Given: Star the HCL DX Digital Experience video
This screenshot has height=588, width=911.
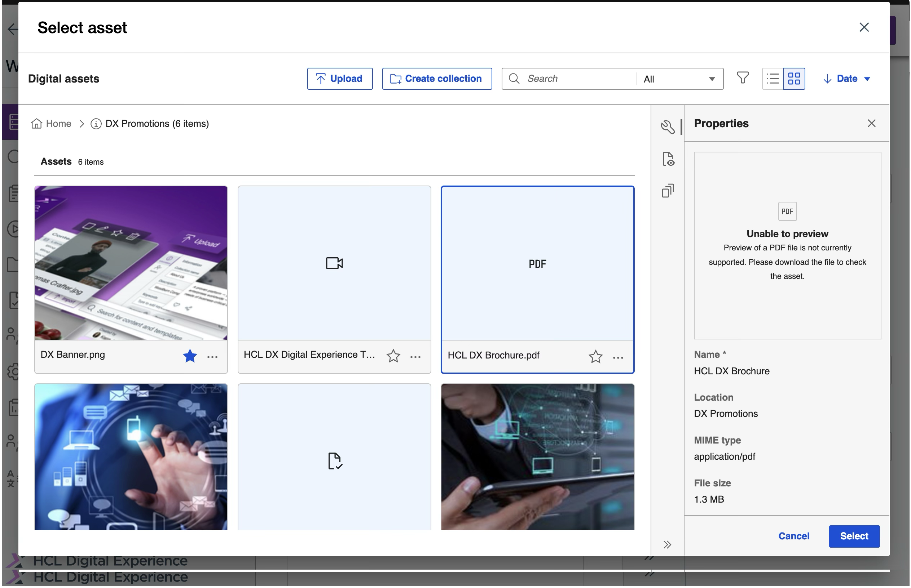Looking at the screenshot, I should [x=393, y=356].
